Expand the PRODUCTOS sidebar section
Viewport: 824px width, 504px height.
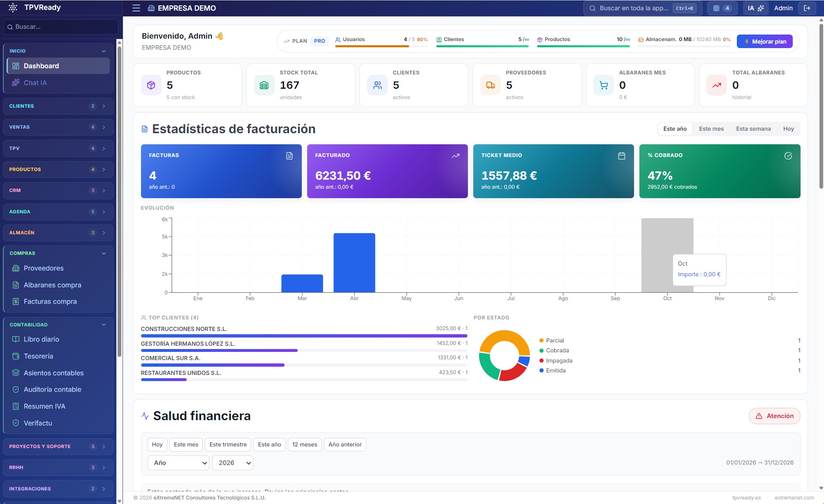[x=58, y=169]
